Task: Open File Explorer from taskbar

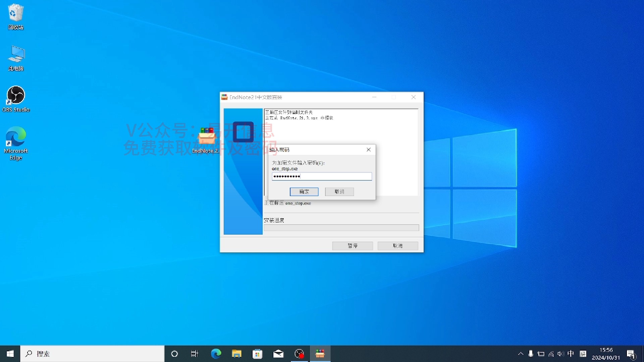Action: point(237,354)
